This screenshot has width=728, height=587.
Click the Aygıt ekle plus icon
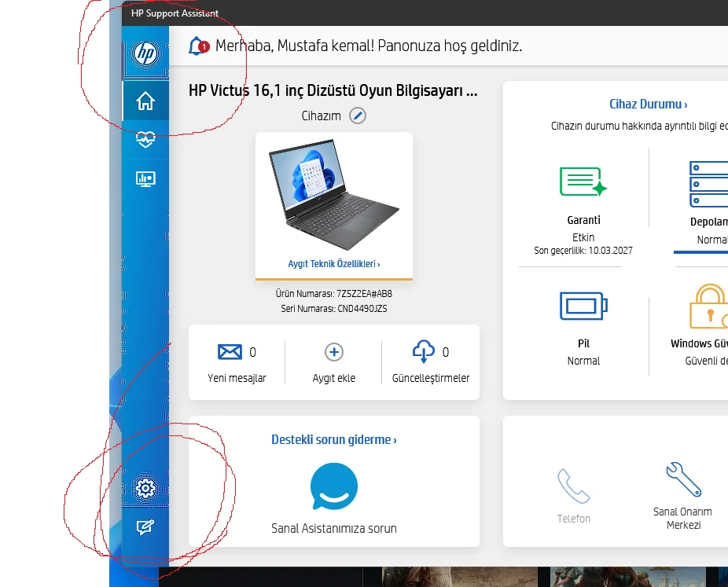coord(334,352)
